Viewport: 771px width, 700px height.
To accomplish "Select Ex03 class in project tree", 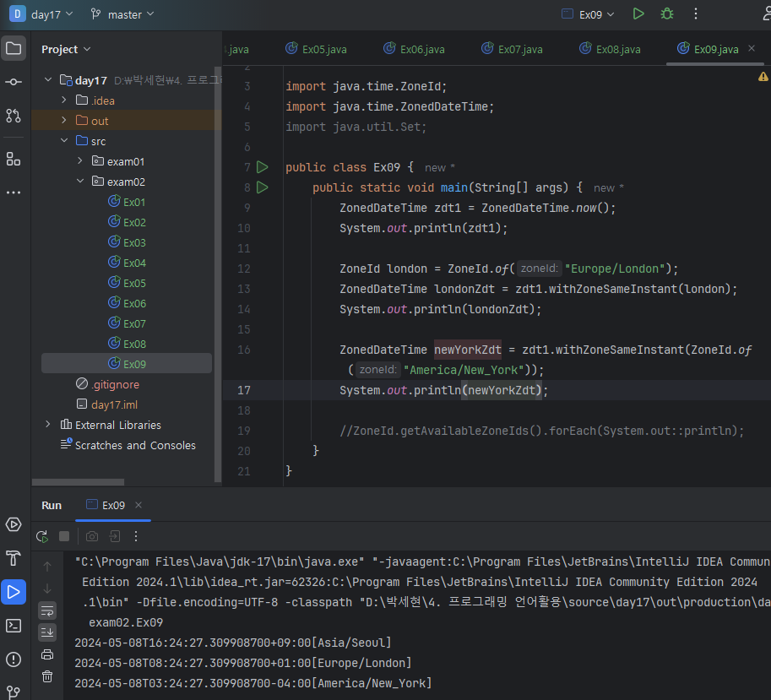I will tap(134, 242).
